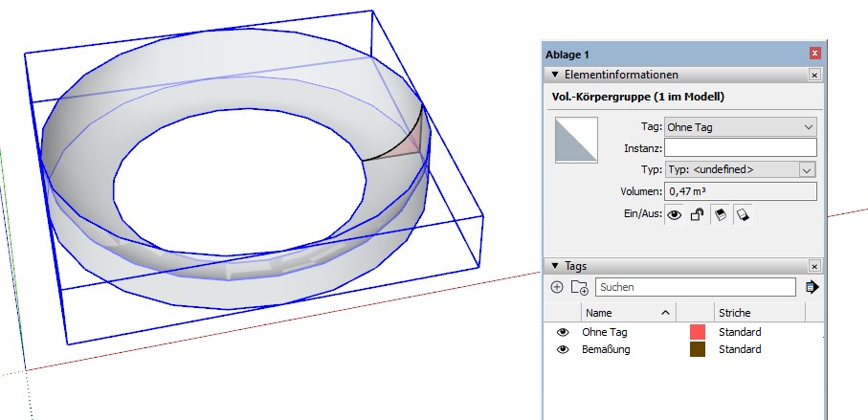Click the Add Tag Folder icon
The image size is (868, 420).
pyautogui.click(x=579, y=287)
